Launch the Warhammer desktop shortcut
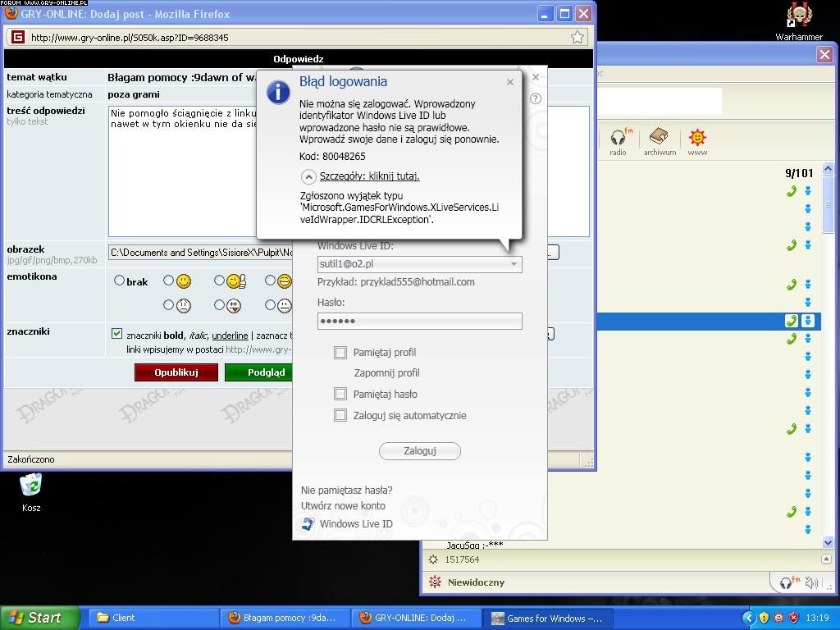Screen dimensions: 840x630 798,16
